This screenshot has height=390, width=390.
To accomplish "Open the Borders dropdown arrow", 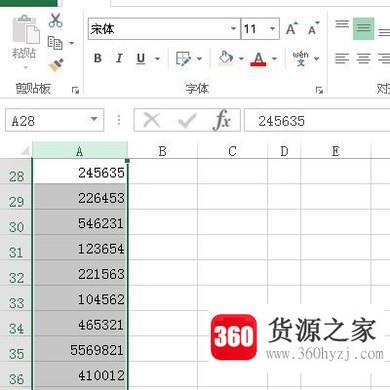I will pos(199,59).
